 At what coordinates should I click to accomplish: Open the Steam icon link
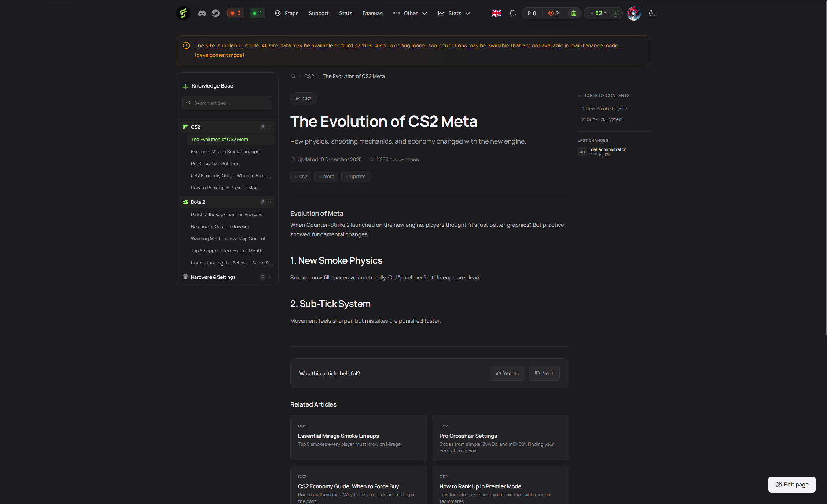(x=216, y=13)
